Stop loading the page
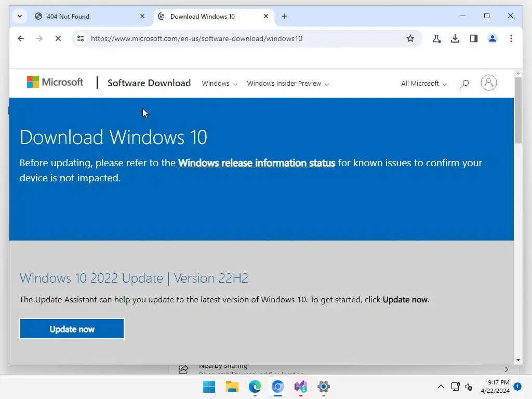The width and height of the screenshot is (532, 399). (x=58, y=38)
